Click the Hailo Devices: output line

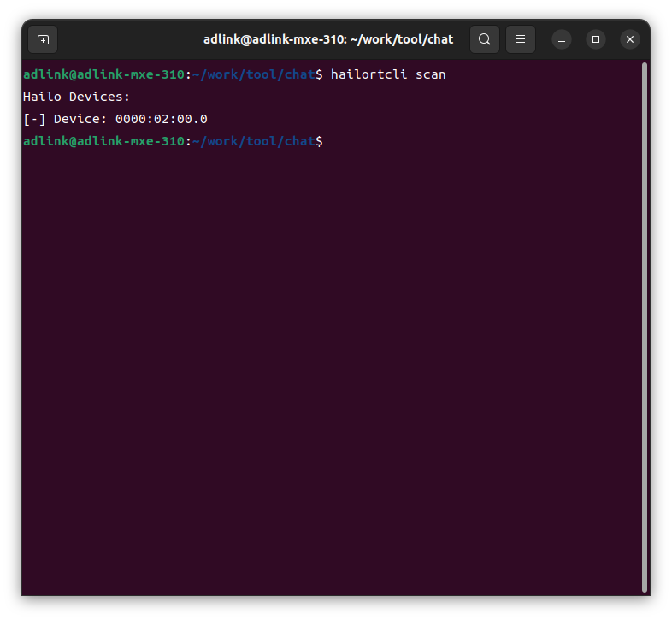76,97
